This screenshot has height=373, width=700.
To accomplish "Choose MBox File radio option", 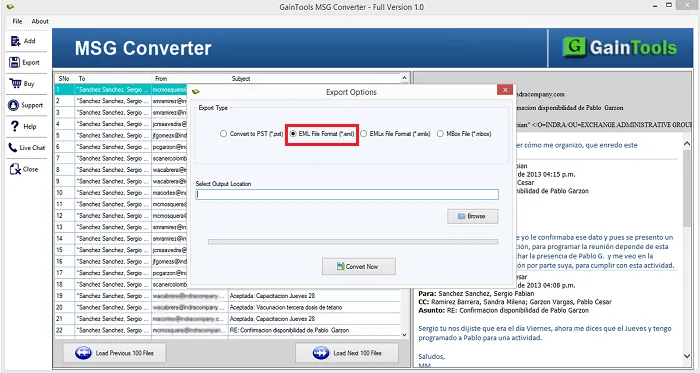I will (x=464, y=134).
